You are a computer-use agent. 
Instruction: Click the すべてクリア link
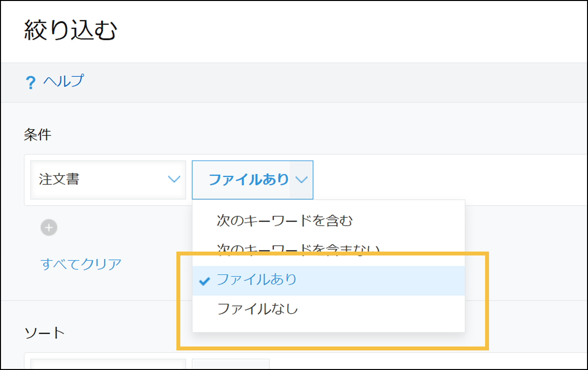81,264
